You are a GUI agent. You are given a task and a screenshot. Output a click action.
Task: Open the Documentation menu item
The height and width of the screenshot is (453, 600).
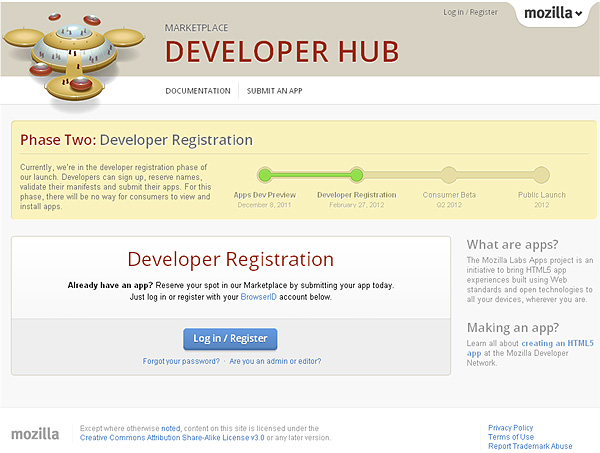198,91
